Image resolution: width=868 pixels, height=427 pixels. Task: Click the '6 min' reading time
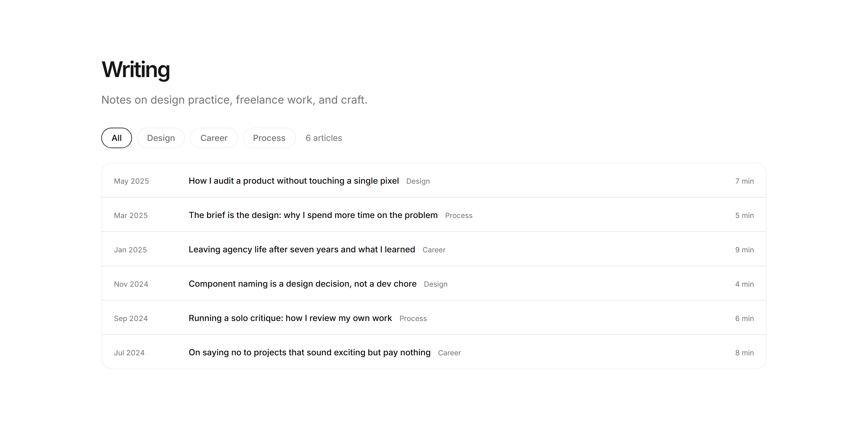744,319
